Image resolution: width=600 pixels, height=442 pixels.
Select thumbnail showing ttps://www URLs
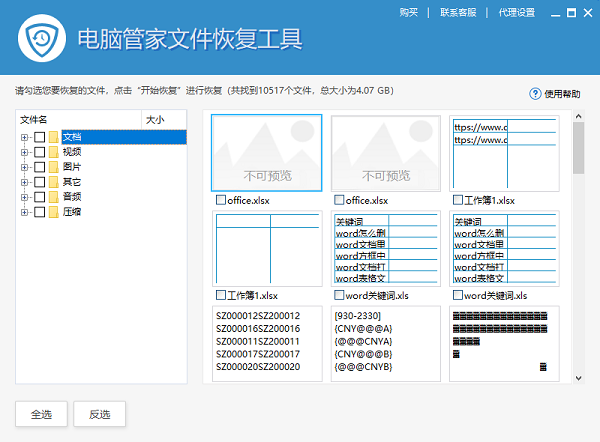coord(504,153)
